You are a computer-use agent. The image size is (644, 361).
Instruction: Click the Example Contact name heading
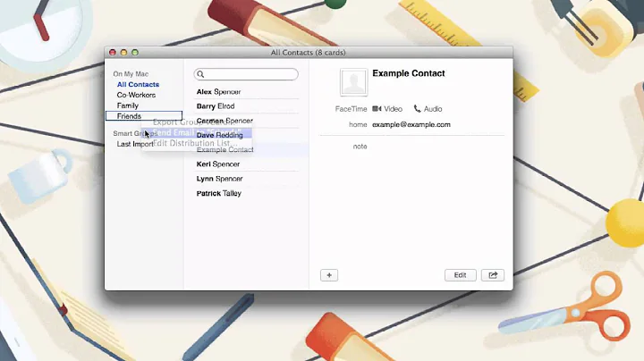409,73
